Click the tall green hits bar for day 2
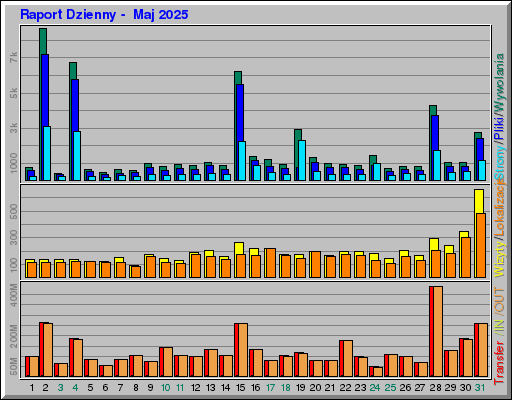Image resolution: width=512 pixels, height=400 pixels. click(x=43, y=41)
